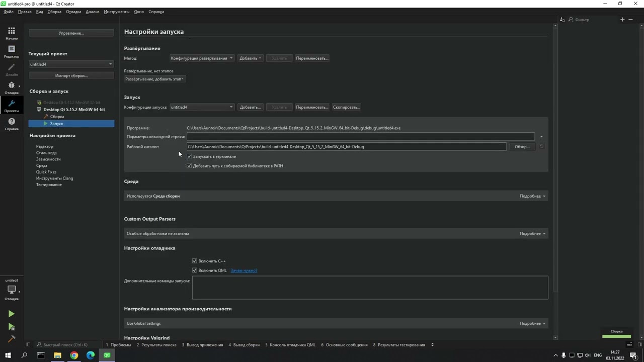Screen dimensions: 644x362
Task: Open Конфигурация развёртывания method dropdown
Action: pyautogui.click(x=202, y=58)
